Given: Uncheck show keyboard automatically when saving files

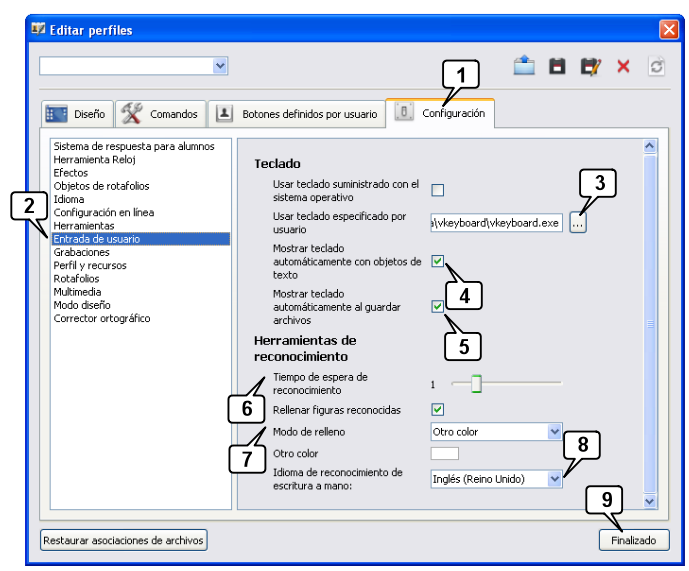Looking at the screenshot, I should (437, 306).
